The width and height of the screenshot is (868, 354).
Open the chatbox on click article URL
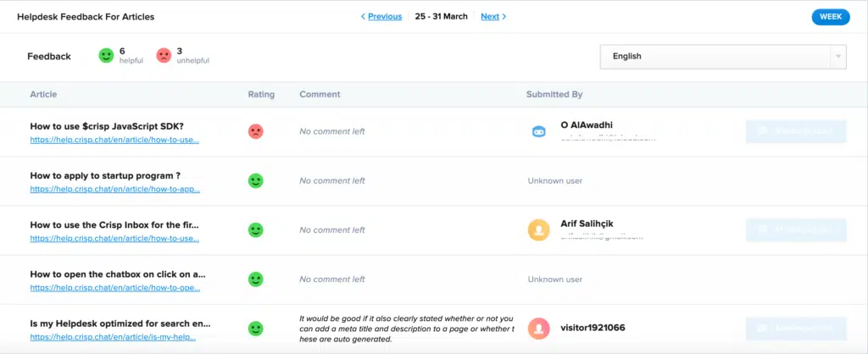(114, 288)
